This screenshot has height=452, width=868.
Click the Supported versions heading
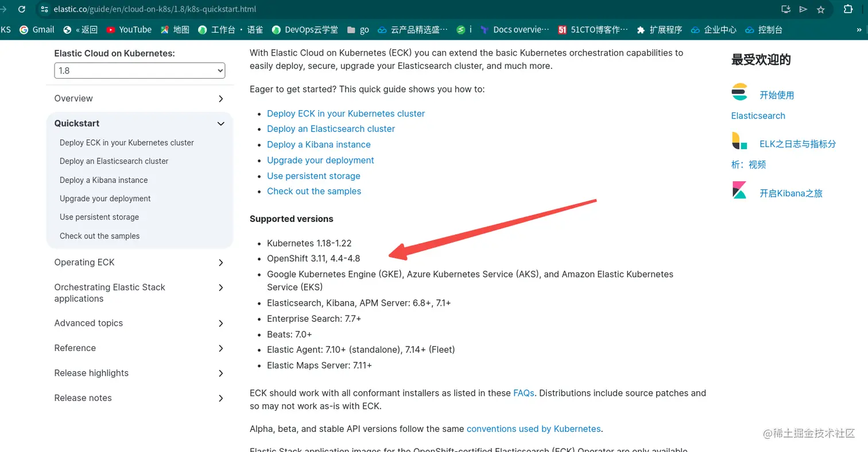point(291,219)
